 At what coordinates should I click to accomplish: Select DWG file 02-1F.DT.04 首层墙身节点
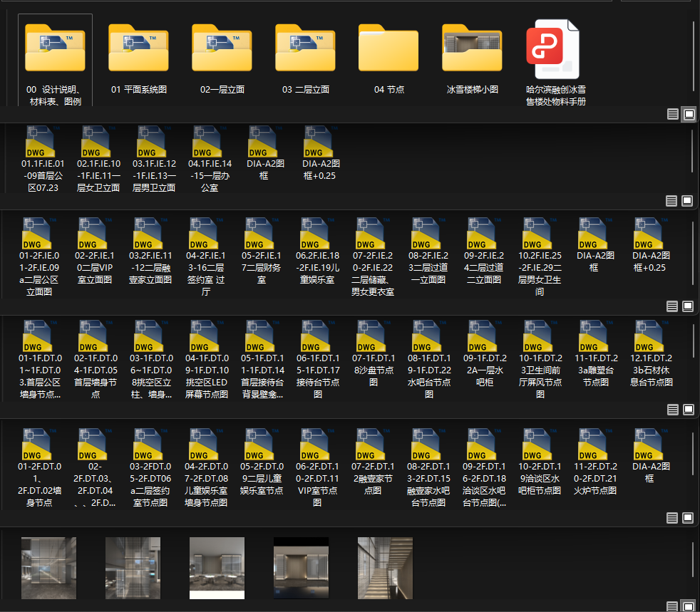[x=96, y=360]
